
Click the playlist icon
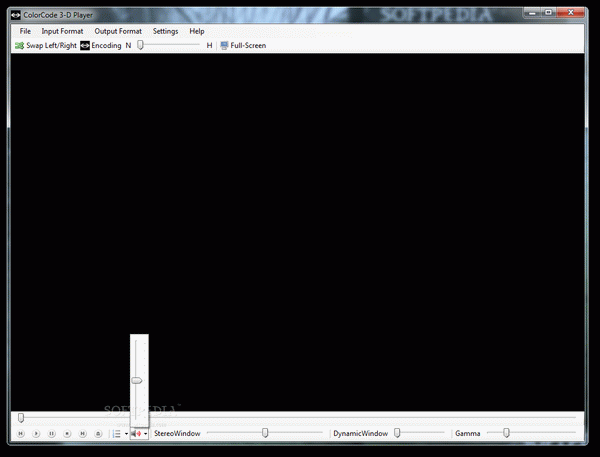click(117, 434)
